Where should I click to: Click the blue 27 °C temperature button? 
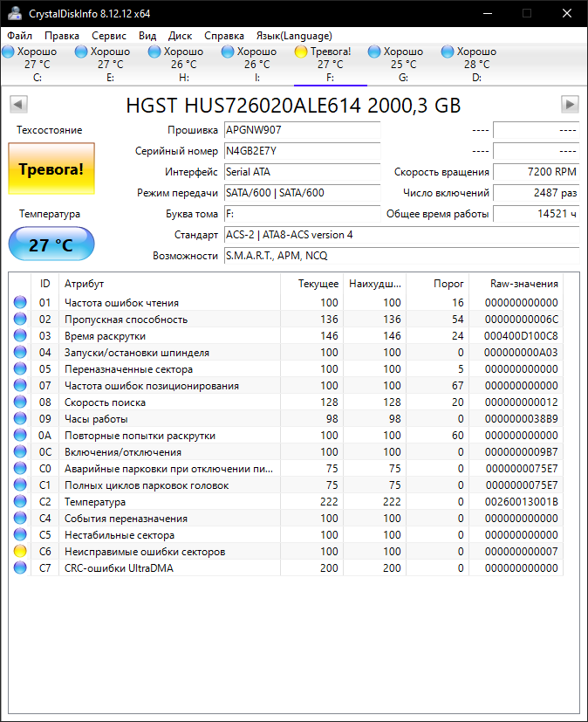[51, 244]
